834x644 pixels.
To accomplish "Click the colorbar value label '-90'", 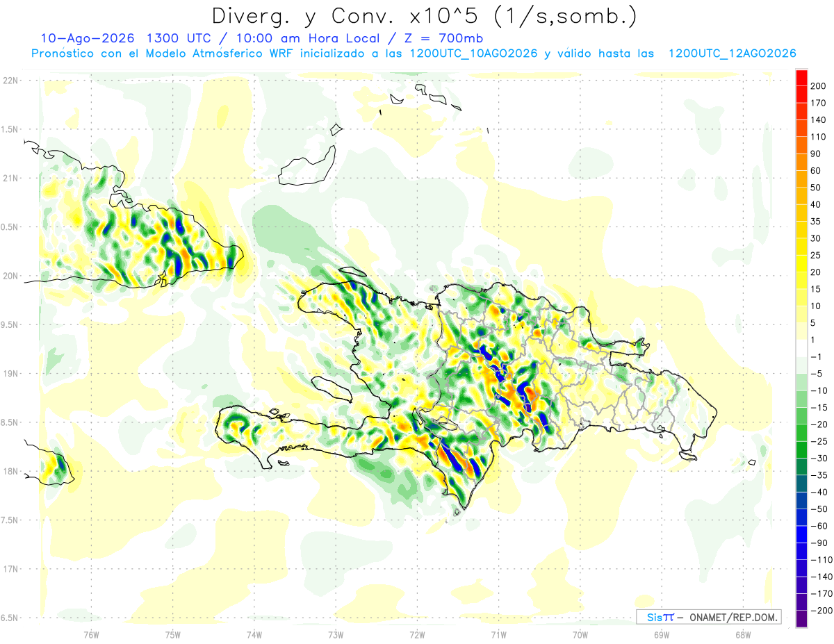I will point(819,543).
